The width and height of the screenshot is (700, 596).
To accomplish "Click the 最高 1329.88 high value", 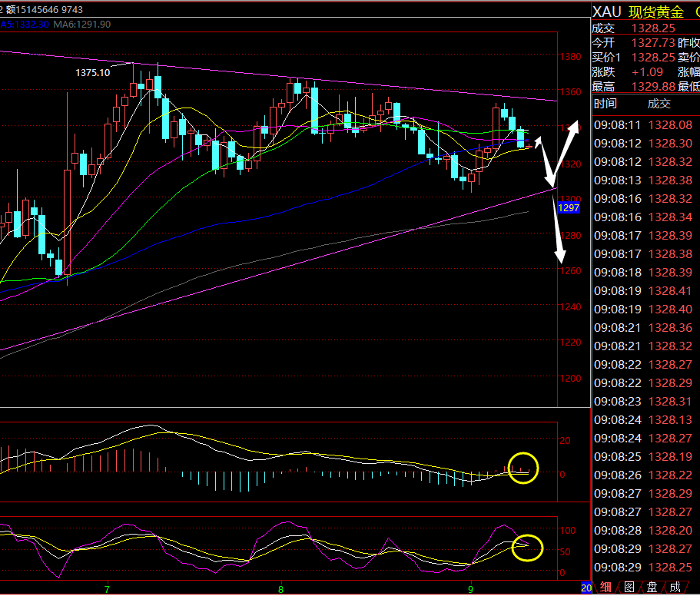I will point(652,87).
